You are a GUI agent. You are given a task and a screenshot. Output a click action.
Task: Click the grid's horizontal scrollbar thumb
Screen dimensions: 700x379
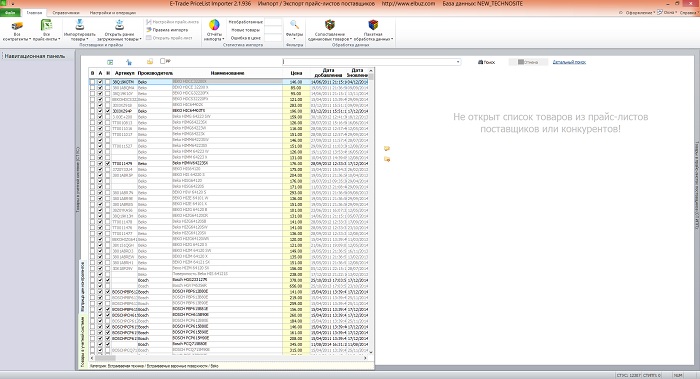105,358
